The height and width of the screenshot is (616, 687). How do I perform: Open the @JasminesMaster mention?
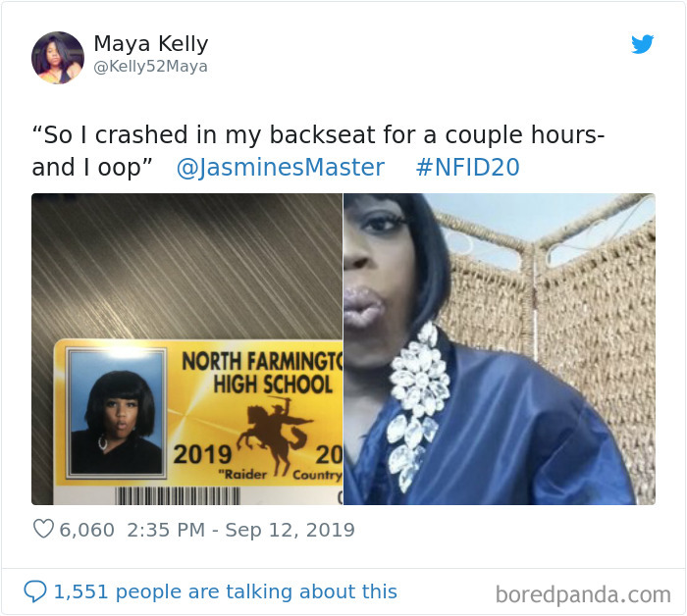coord(281,168)
